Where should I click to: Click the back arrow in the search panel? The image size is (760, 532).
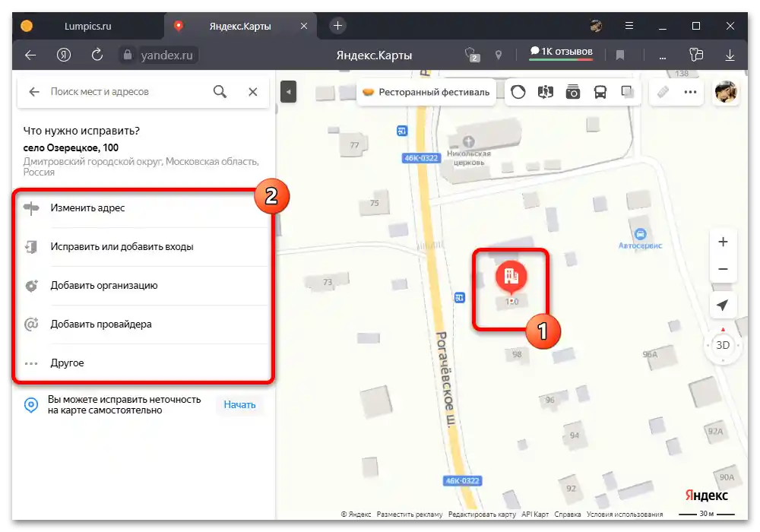[34, 91]
